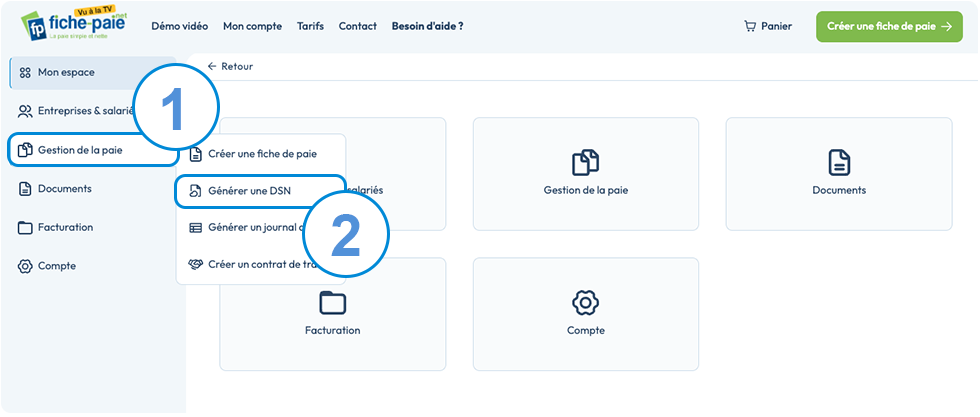The width and height of the screenshot is (980, 417).
Task: Click the Compte card gear icon
Action: pyautogui.click(x=586, y=303)
